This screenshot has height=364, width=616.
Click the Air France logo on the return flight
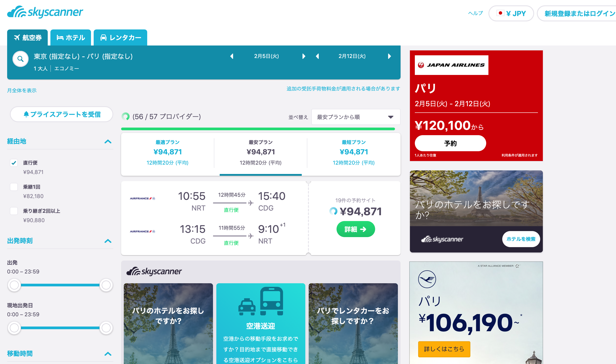coord(143,231)
